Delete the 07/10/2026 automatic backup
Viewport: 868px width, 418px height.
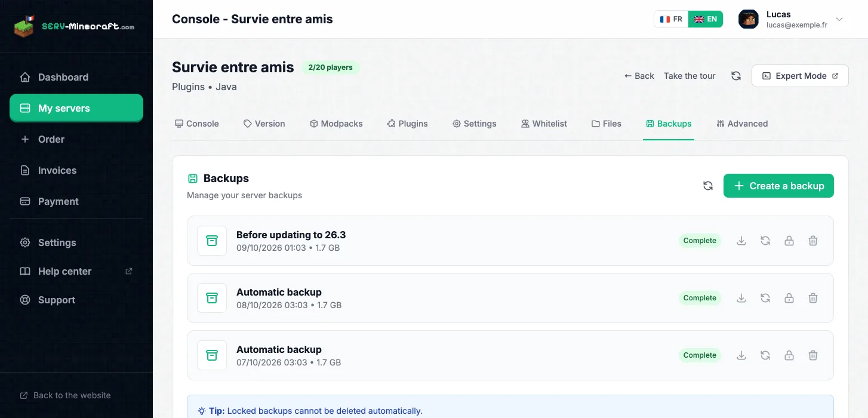(813, 355)
